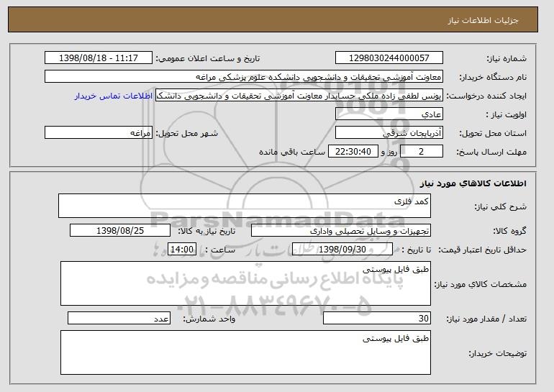Select the price validity date 1398/09/30 field
The height and width of the screenshot is (392, 554).
[x=342, y=250]
